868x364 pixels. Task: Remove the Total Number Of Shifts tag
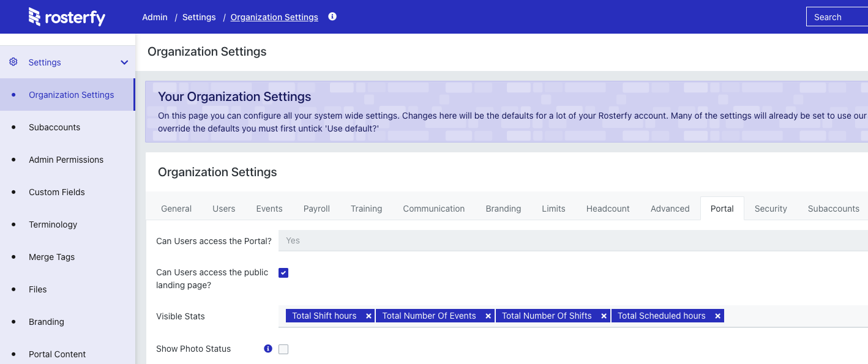[x=604, y=316]
